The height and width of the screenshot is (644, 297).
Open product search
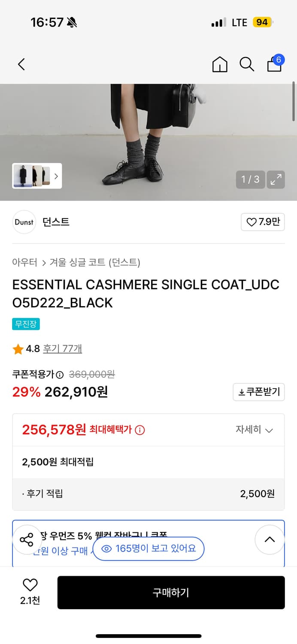(247, 64)
